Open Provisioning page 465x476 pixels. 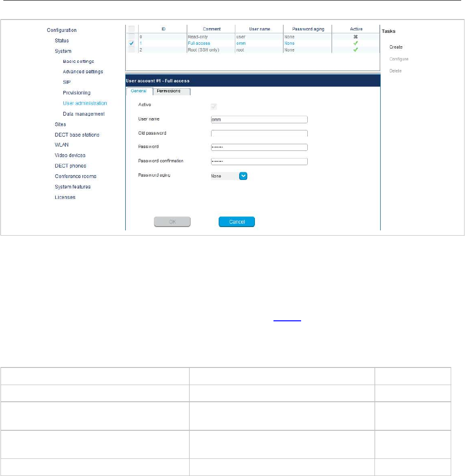pos(77,93)
